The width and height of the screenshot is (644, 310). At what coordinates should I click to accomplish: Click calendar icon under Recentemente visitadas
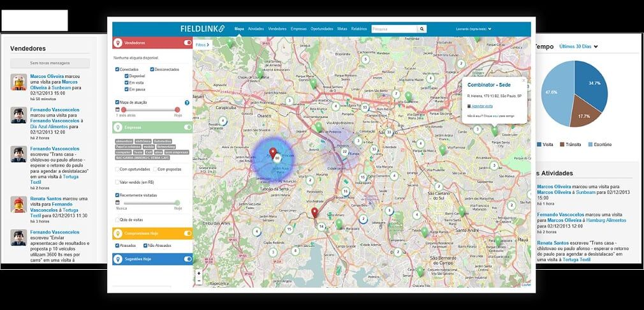117,203
